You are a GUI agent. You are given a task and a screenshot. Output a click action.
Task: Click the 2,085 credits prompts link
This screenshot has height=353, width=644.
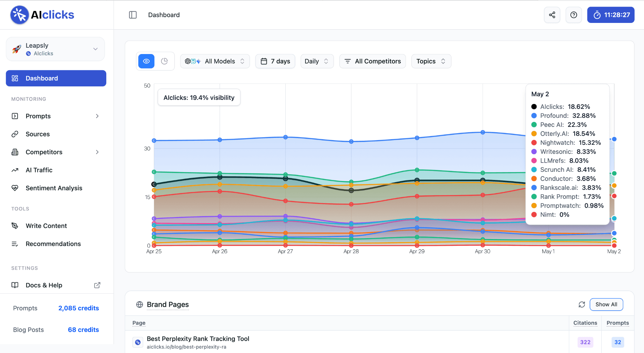tap(79, 308)
